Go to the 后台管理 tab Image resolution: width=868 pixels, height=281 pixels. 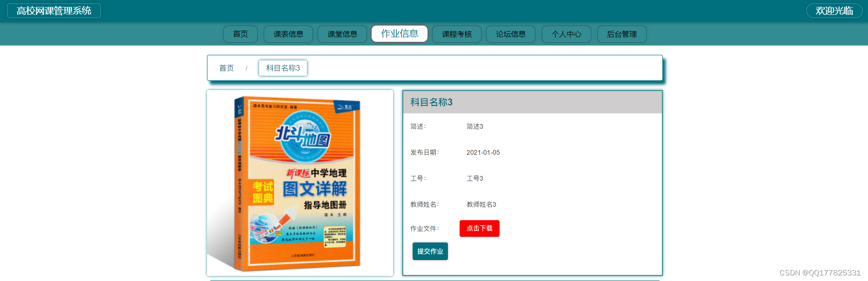pyautogui.click(x=622, y=34)
